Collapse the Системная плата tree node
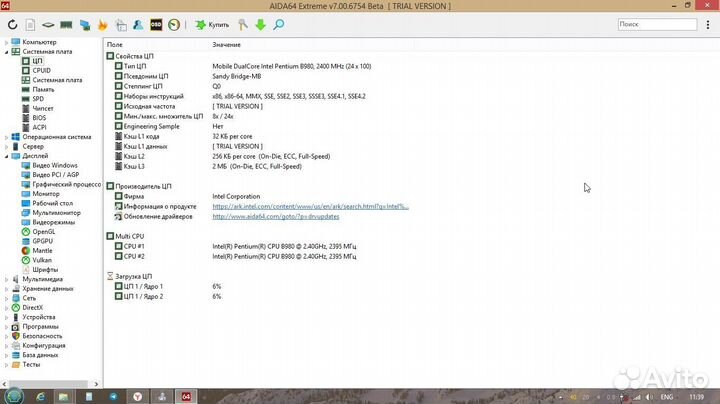The width and height of the screenshot is (720, 404). point(7,51)
